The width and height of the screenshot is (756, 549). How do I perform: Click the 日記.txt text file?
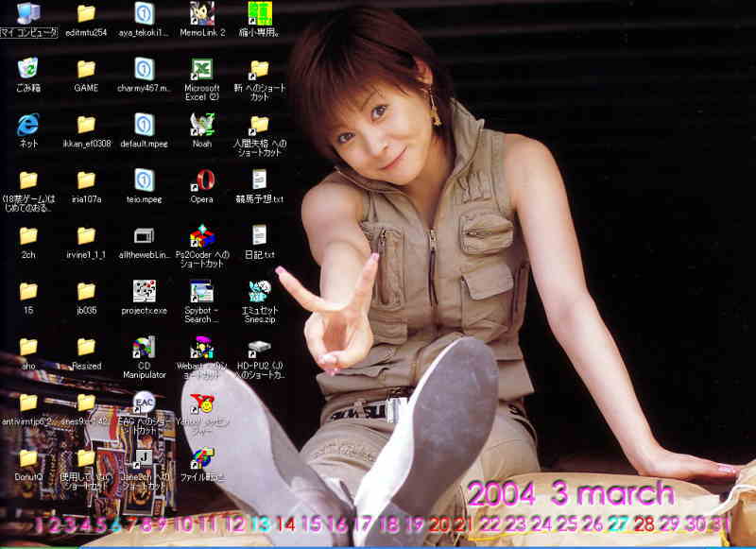click(259, 235)
